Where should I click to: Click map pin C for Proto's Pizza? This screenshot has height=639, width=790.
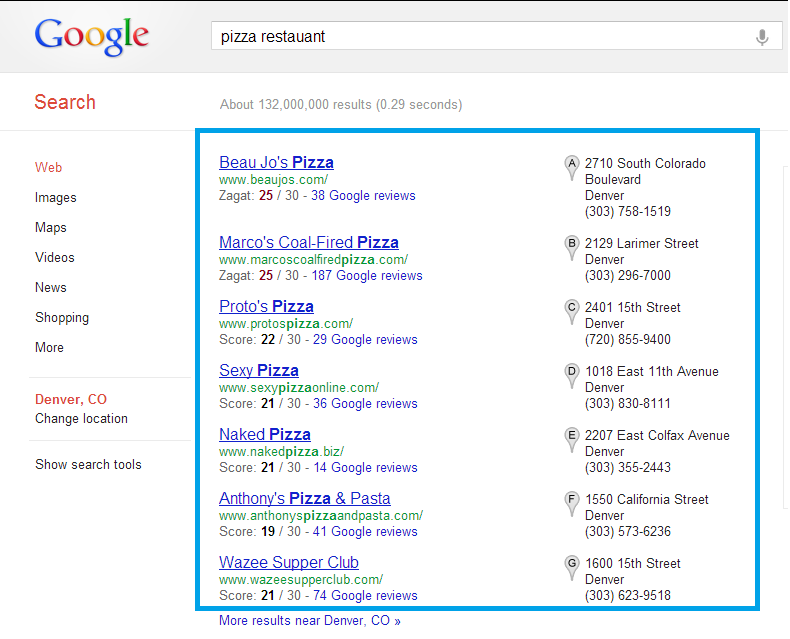(572, 312)
